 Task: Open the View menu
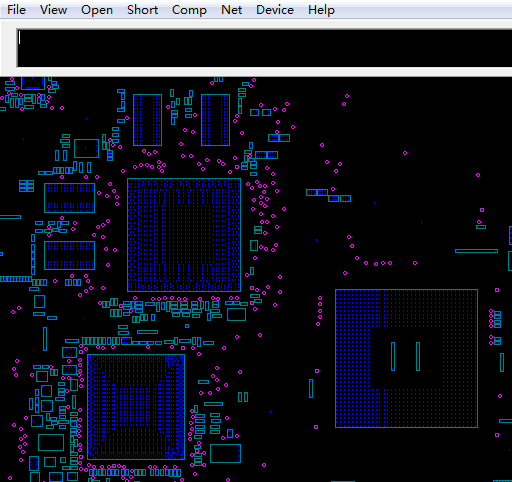[x=53, y=10]
